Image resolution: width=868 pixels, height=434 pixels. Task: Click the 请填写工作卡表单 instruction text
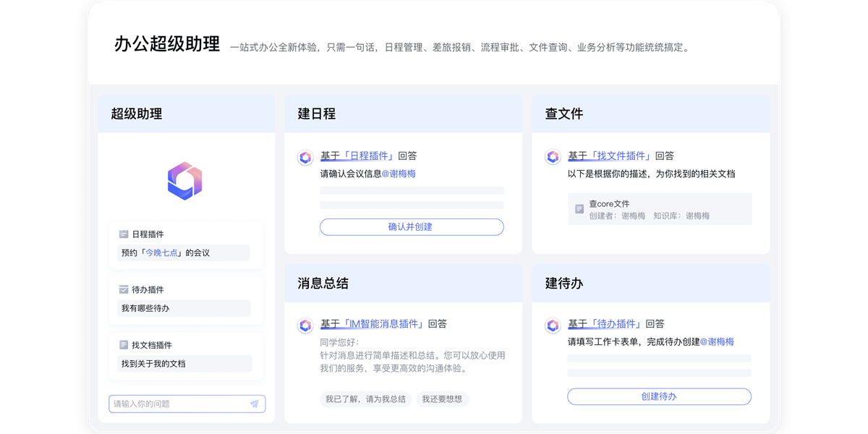634,341
